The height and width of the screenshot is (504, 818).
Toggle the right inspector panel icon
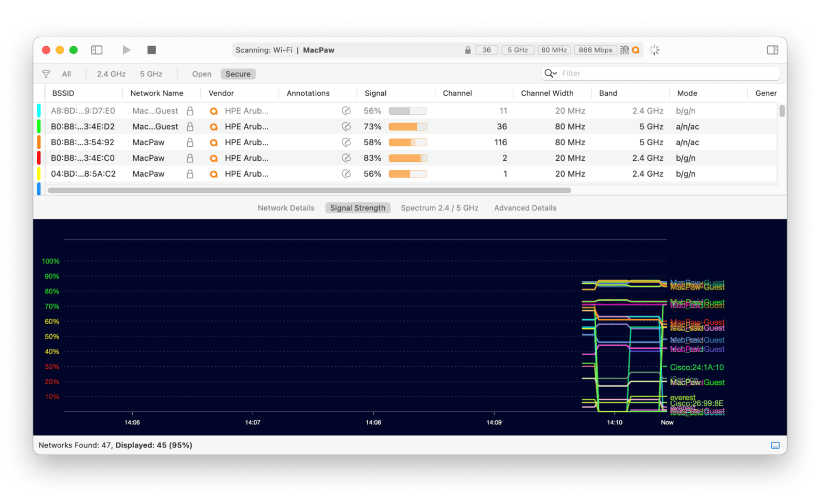click(772, 50)
